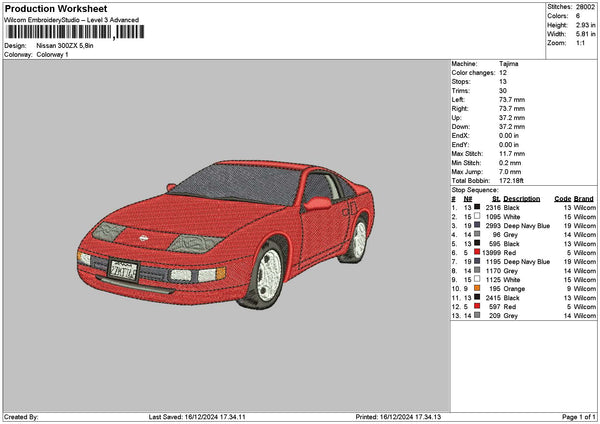Image resolution: width=600 pixels, height=424 pixels.
Task: Click the Up: label
Action: click(457, 118)
